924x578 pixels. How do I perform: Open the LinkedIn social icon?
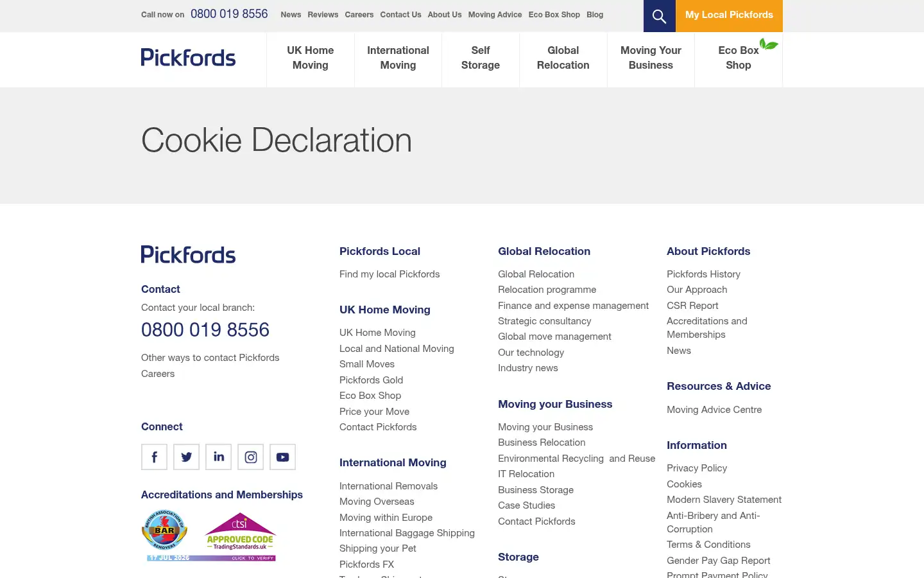(218, 457)
